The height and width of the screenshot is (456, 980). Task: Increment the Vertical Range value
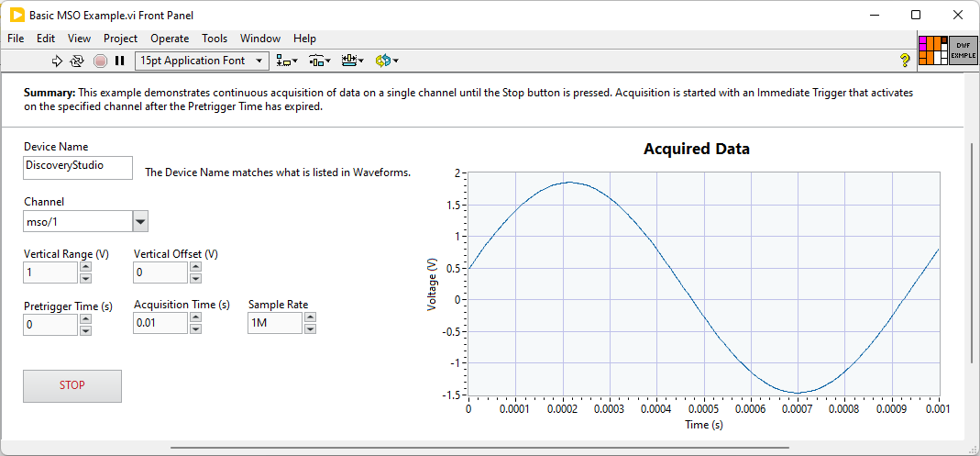point(86,267)
